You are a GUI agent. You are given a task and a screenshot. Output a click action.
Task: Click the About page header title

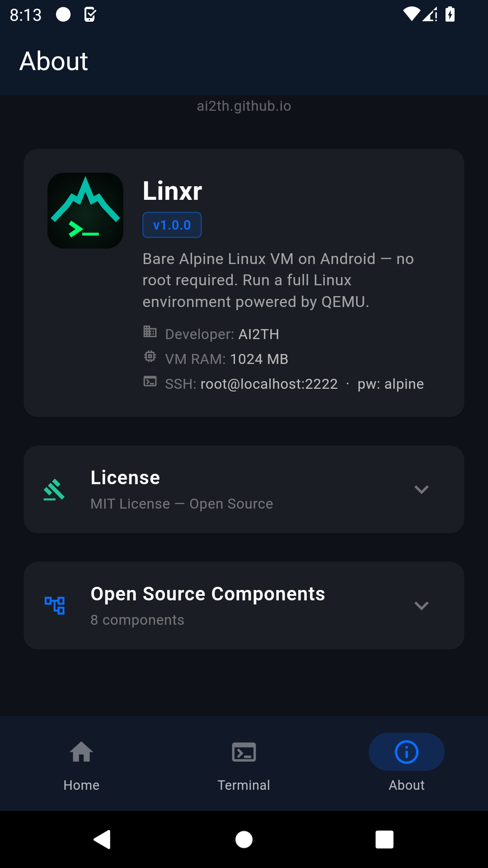point(54,61)
